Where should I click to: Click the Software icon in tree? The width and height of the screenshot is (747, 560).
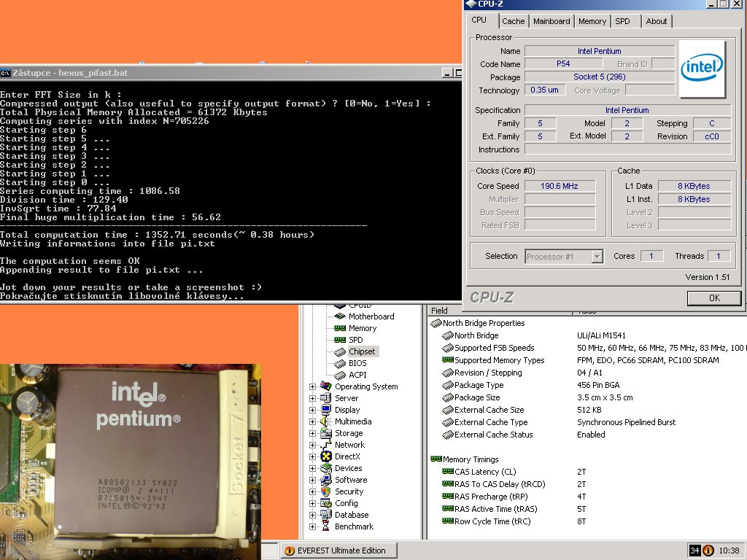click(x=326, y=480)
